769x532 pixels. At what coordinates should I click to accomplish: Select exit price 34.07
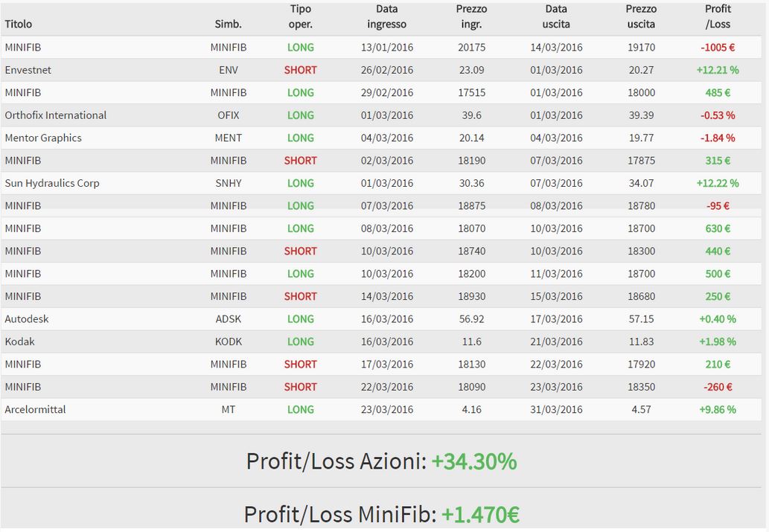point(641,183)
